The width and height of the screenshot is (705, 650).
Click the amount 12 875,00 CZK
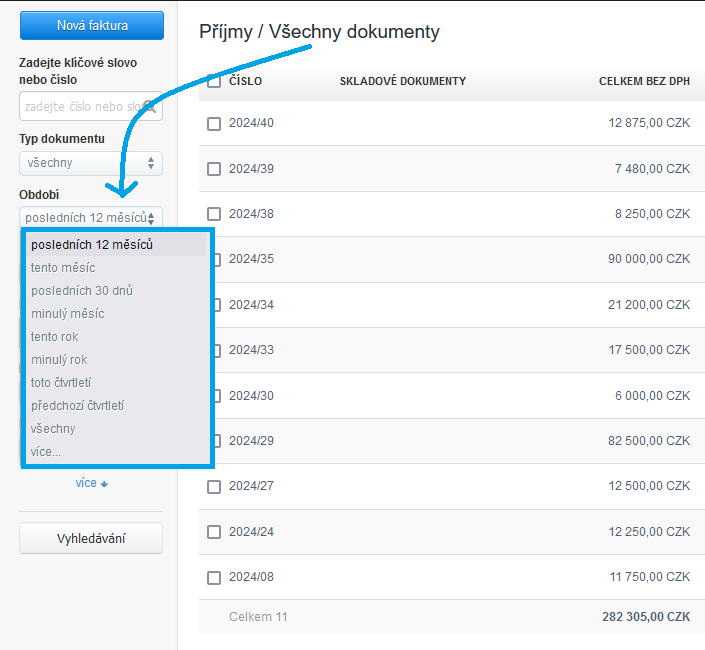649,123
